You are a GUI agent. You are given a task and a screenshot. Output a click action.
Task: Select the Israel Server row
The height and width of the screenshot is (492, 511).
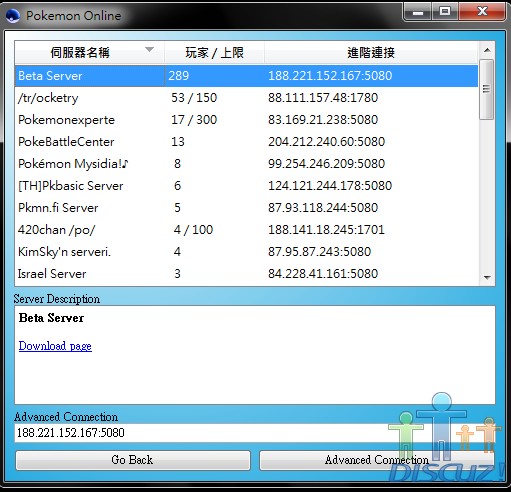246,274
